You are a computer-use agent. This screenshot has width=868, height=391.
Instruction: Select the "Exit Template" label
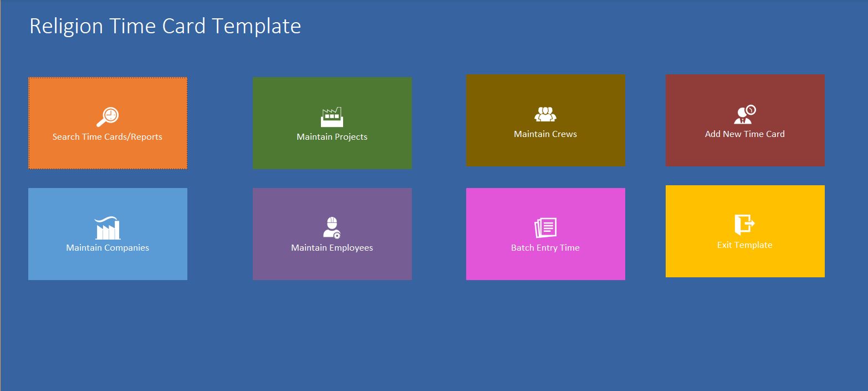(x=745, y=245)
